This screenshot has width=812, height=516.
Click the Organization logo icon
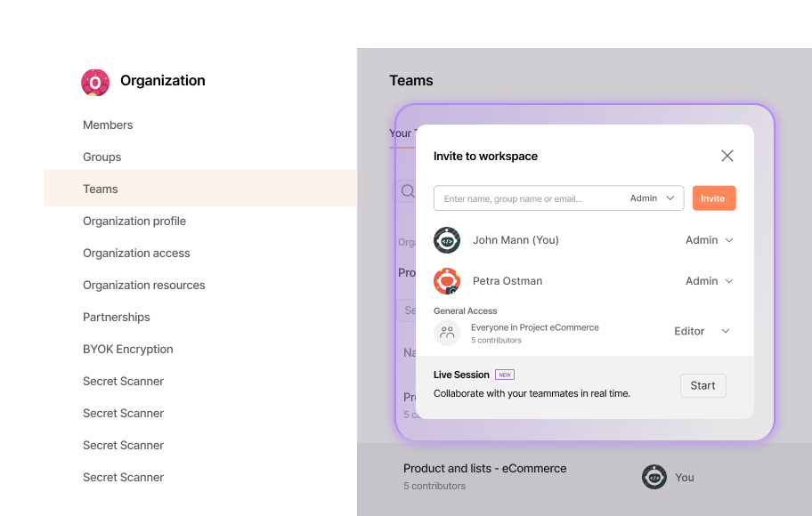coord(95,82)
